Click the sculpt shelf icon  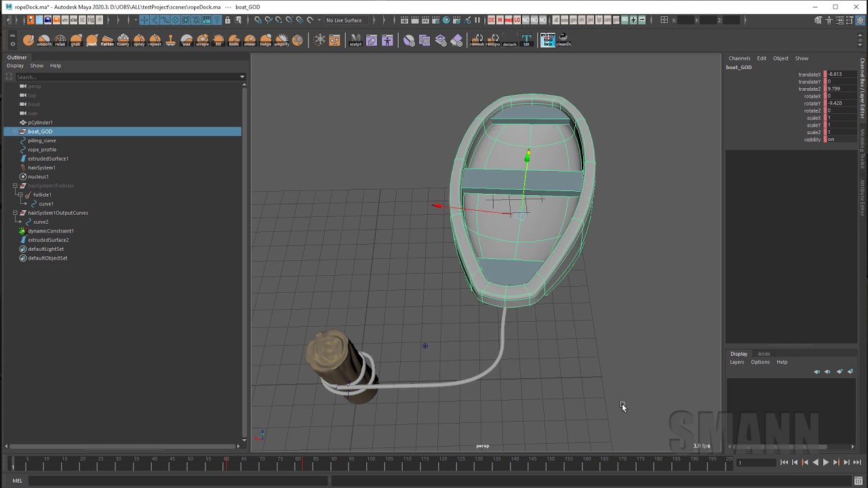pyautogui.click(x=355, y=40)
